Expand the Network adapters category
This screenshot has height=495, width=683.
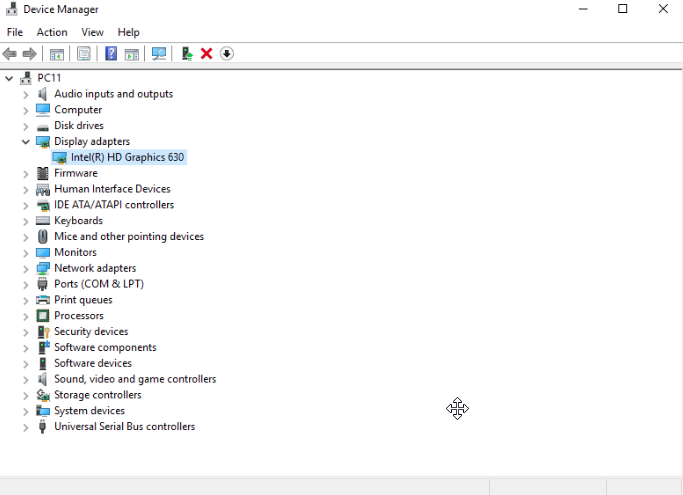(26, 269)
